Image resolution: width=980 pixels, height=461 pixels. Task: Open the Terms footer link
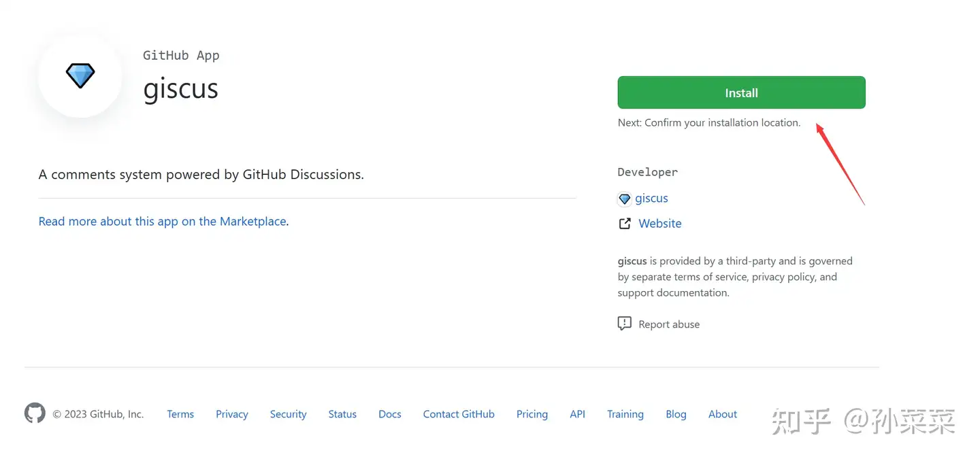click(180, 414)
